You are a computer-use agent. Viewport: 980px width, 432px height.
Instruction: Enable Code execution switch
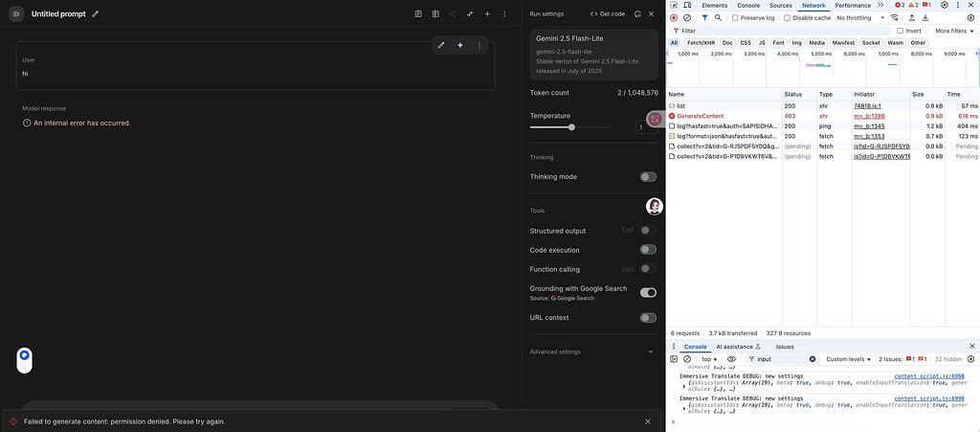coord(648,249)
